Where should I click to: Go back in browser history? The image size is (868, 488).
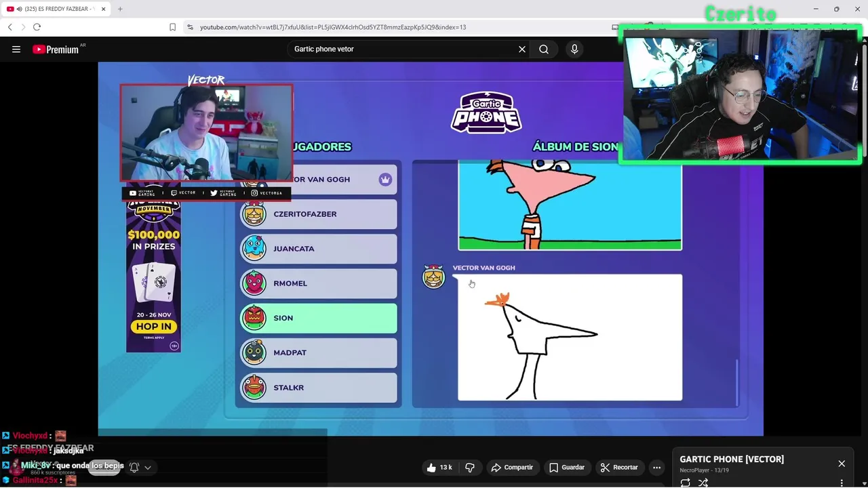click(10, 27)
